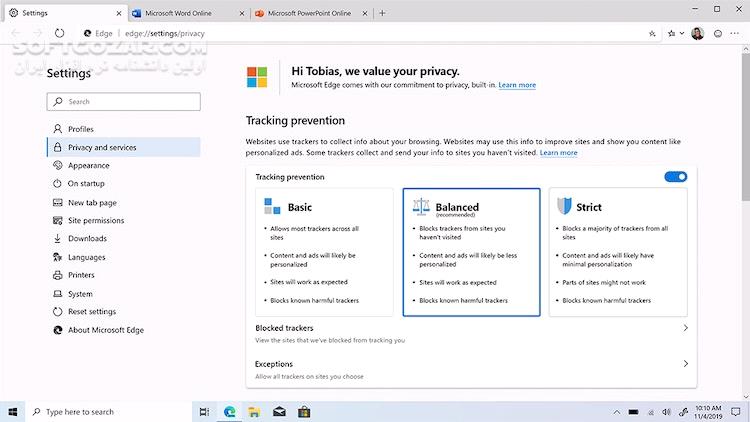Open the Printers settings section
This screenshot has height=422, width=750.
click(123, 275)
